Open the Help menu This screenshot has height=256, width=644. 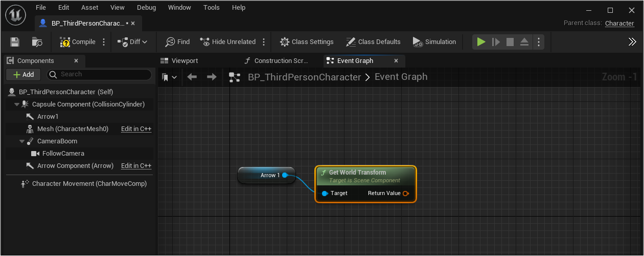coord(239,8)
